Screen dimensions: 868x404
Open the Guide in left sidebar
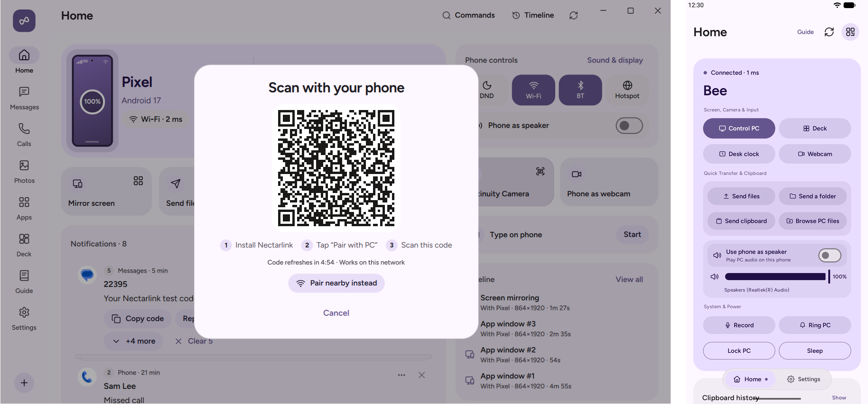tap(24, 282)
